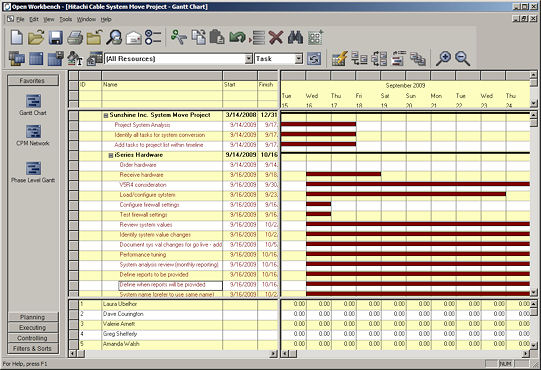Select resource Amanda Walsh
541x370 pixels.
point(121,344)
